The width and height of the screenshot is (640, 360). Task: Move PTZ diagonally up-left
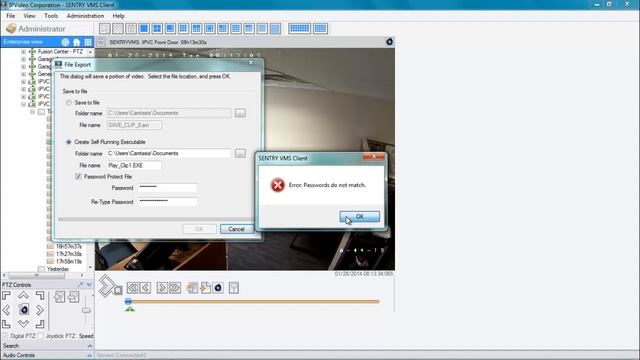(x=6, y=295)
